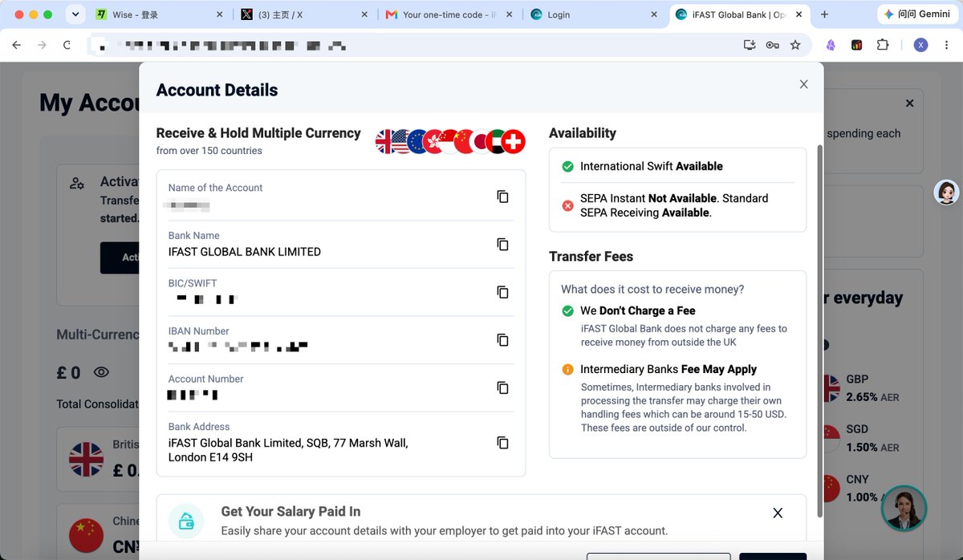Click the dialog's vertical scrollbar
The image size is (963, 560).
tap(819, 331)
